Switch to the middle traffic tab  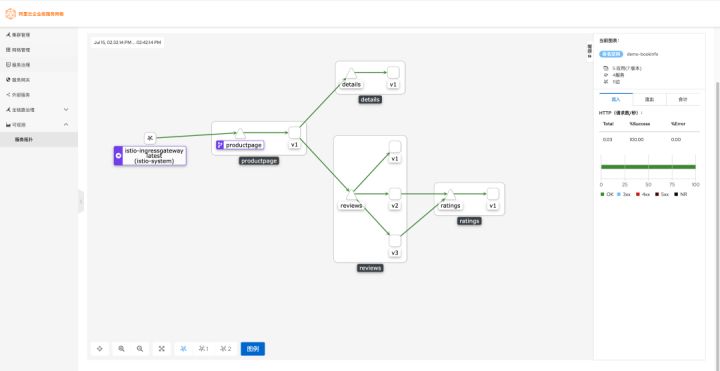[649, 99]
